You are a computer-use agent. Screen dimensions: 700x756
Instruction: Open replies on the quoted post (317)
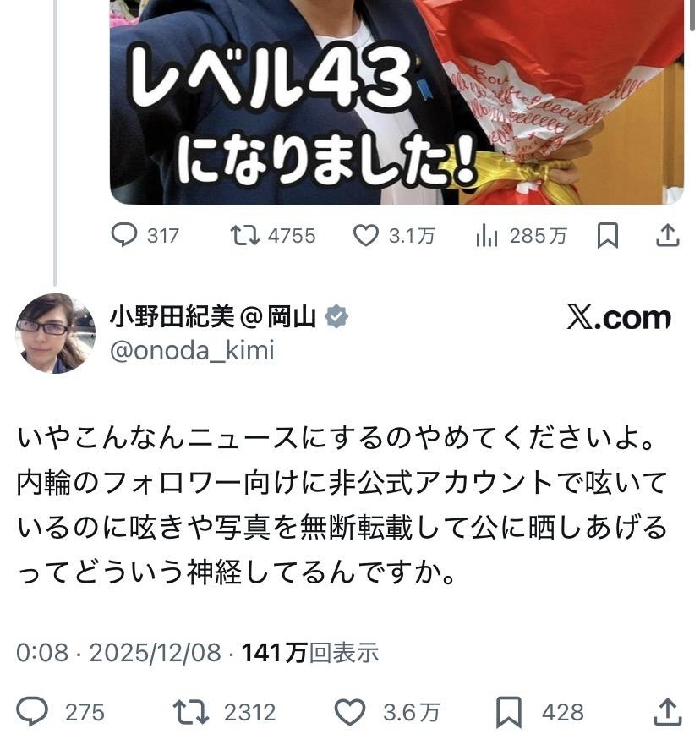tap(145, 236)
